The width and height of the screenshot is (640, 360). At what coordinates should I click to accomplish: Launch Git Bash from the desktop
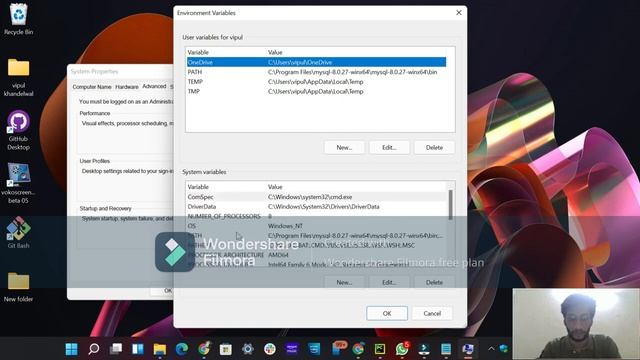pyautogui.click(x=18, y=233)
